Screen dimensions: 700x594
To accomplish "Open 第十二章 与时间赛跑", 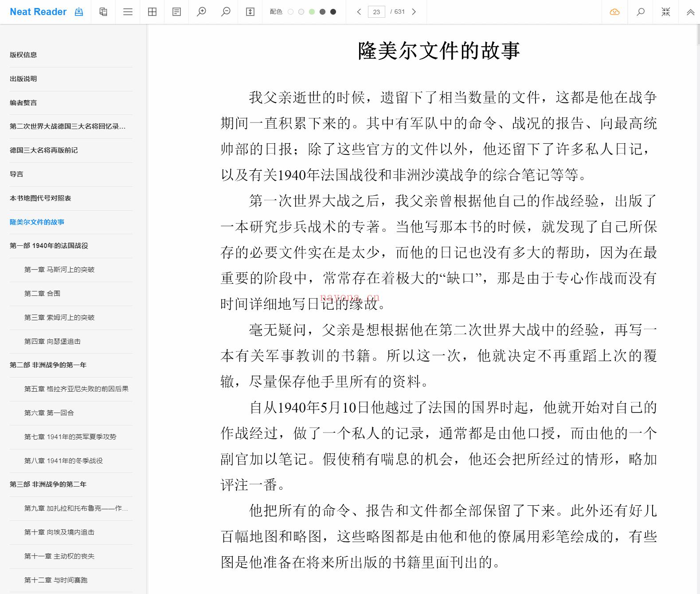I will coord(56,580).
